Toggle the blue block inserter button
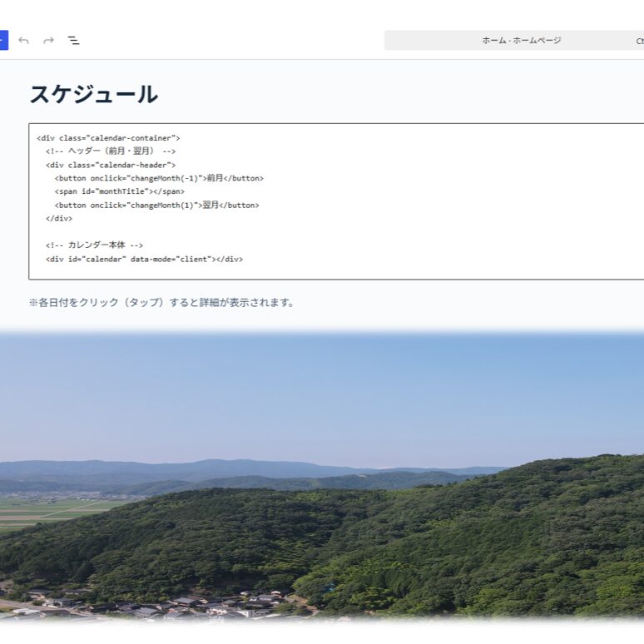Image resolution: width=644 pixels, height=644 pixels. 2,40
